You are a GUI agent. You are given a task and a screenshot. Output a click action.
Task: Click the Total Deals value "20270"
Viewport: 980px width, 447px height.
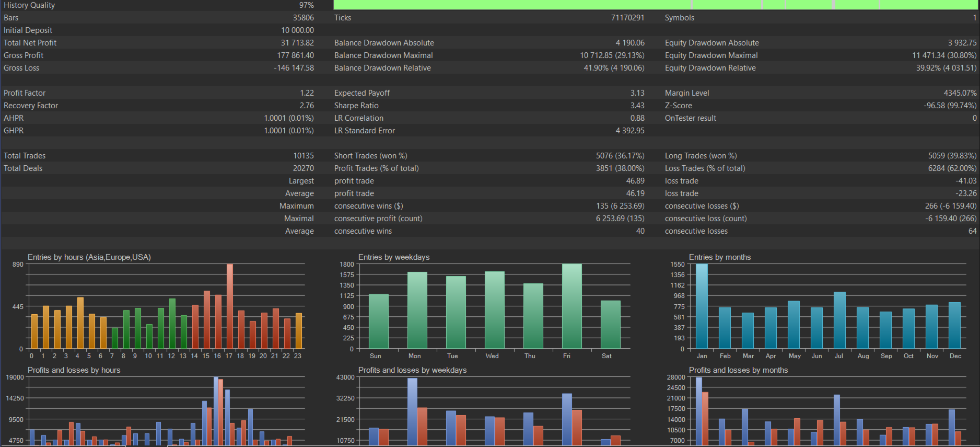click(304, 168)
